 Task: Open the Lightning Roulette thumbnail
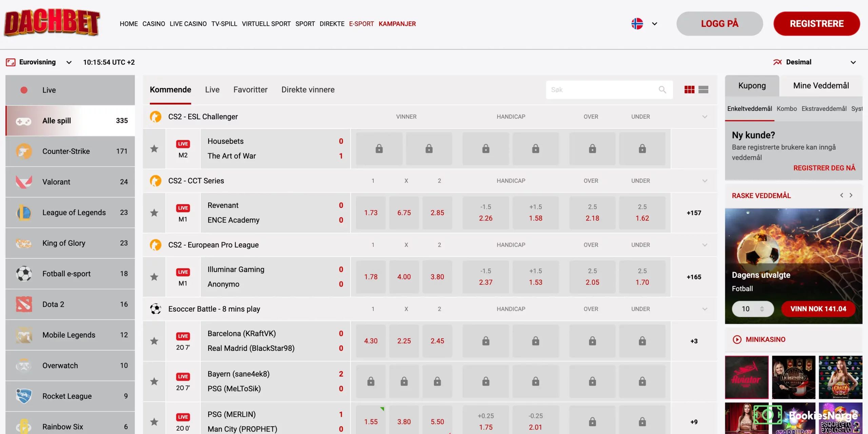tap(793, 377)
